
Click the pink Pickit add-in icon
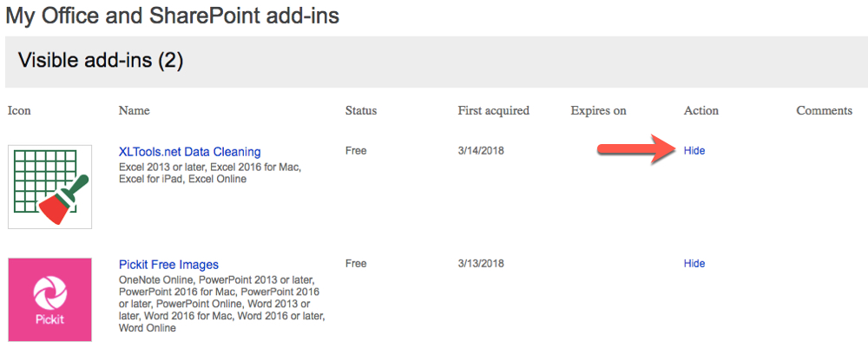(x=49, y=299)
